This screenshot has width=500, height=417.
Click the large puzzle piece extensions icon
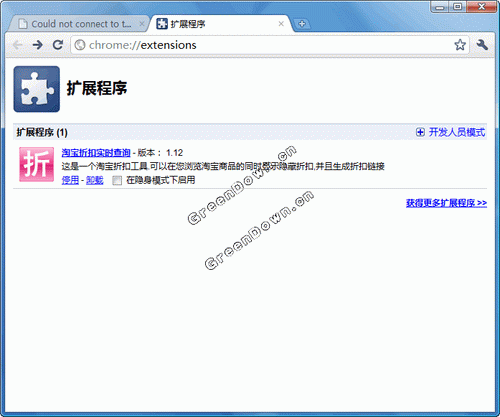pos(37,89)
